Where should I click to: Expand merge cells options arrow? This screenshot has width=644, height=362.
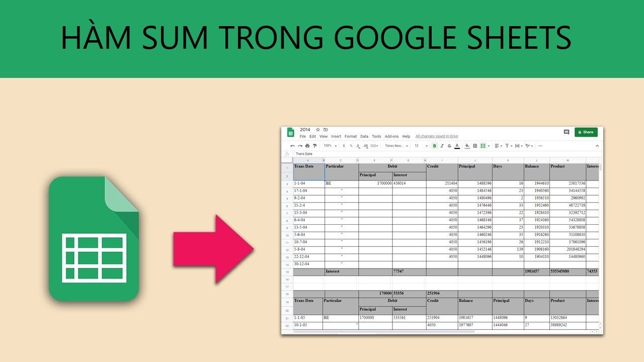coord(489,146)
